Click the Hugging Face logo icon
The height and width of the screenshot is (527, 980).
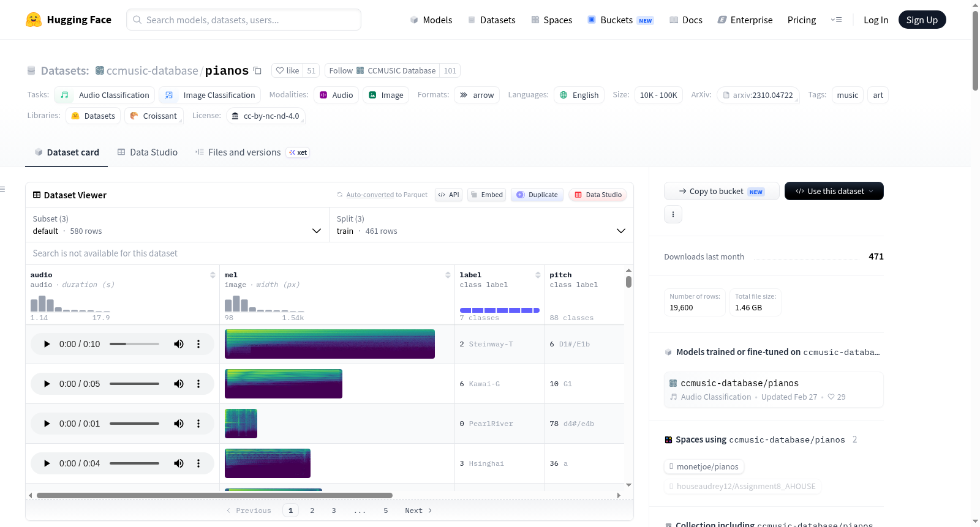34,20
